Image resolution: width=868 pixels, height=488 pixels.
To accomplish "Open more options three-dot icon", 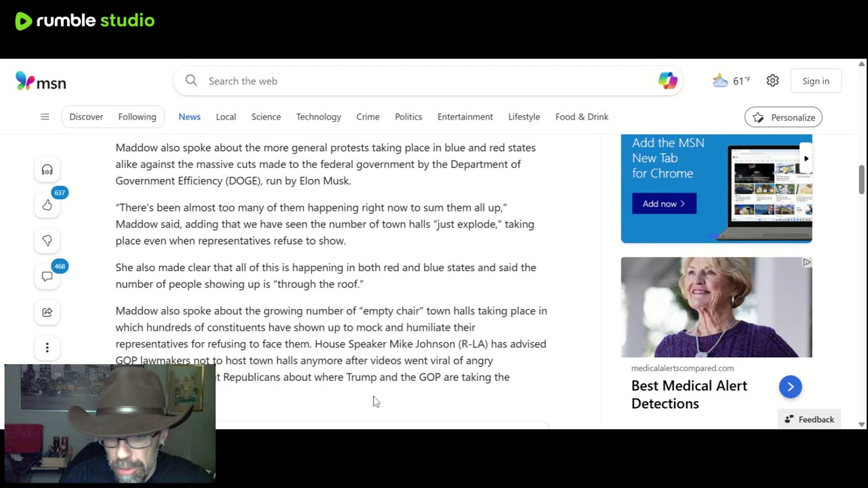I will click(x=47, y=348).
